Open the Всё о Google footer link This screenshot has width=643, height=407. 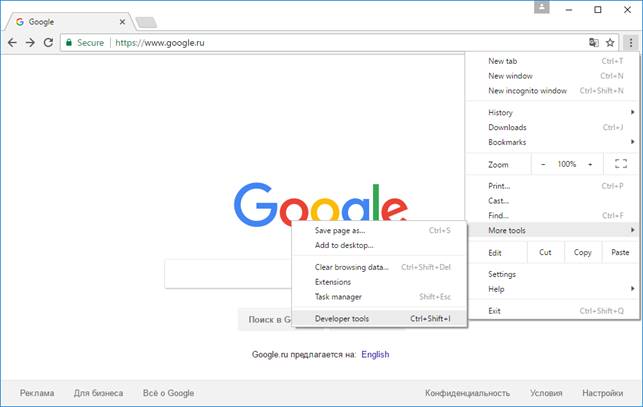(169, 393)
